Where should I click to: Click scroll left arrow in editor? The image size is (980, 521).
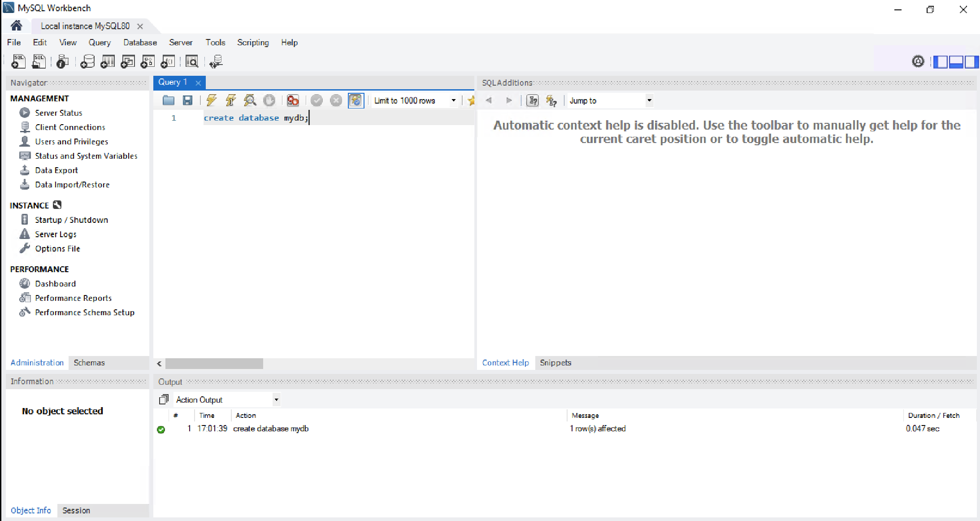[159, 363]
